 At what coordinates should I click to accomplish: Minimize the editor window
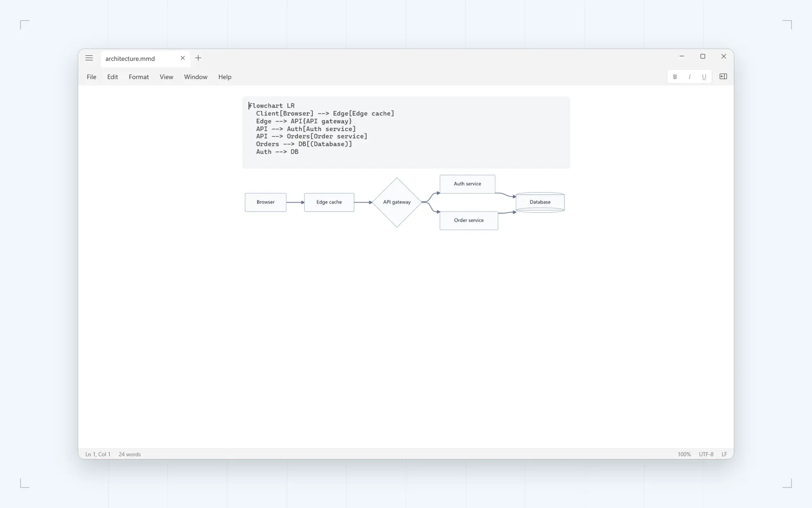(682, 56)
